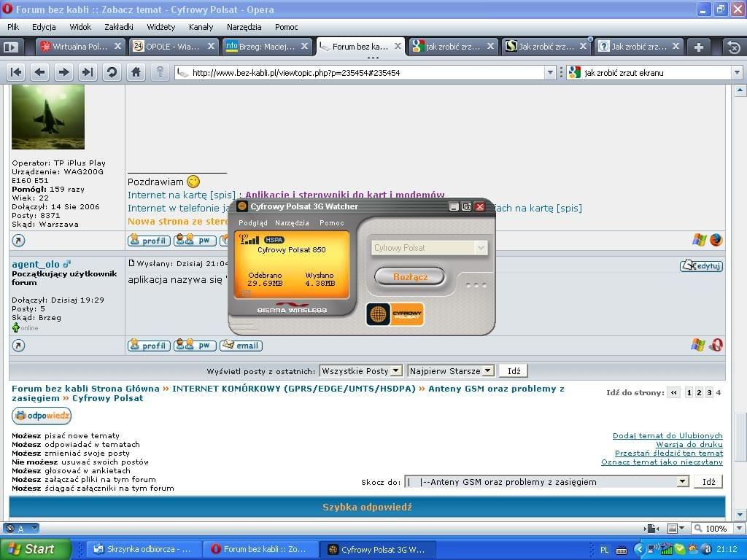Open the closed tabs trash icon
The width and height of the screenshot is (747, 560).
pyautogui.click(x=734, y=47)
